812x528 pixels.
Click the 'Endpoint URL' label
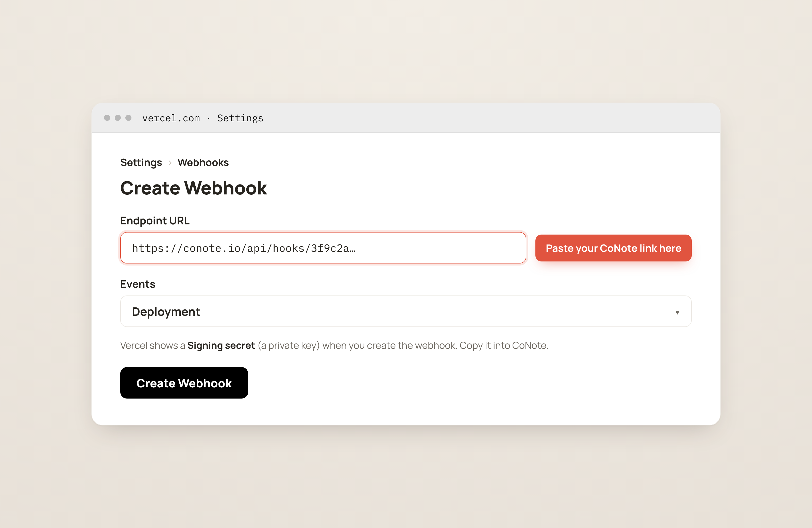point(155,221)
